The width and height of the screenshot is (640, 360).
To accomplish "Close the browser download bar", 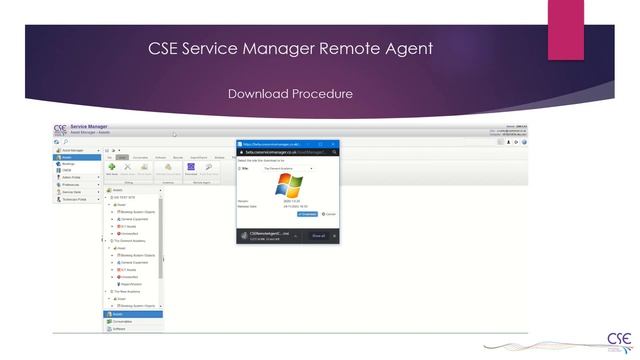I will tap(334, 236).
